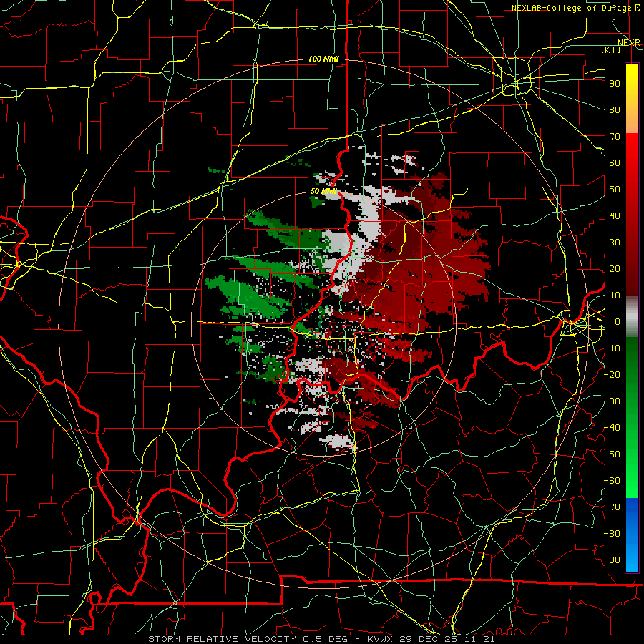Image resolution: width=644 pixels, height=644 pixels.
Task: Click the -40 value on velocity scale
Action: [612, 428]
